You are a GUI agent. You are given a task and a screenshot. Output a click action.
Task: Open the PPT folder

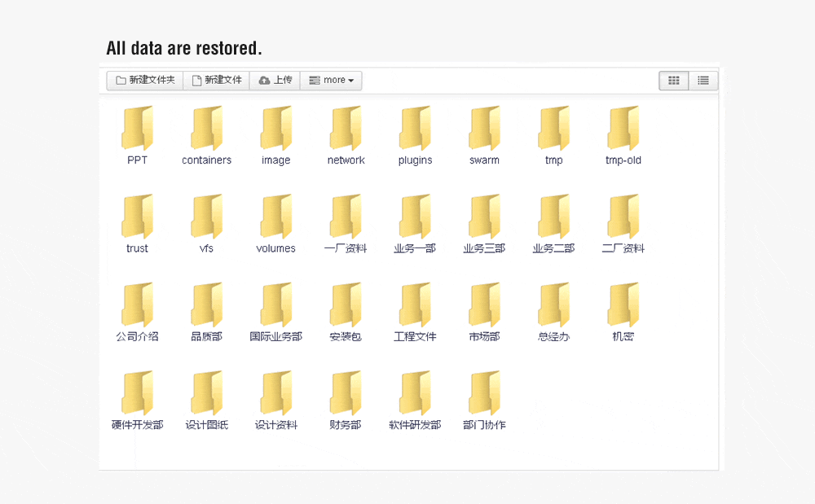pos(137,129)
